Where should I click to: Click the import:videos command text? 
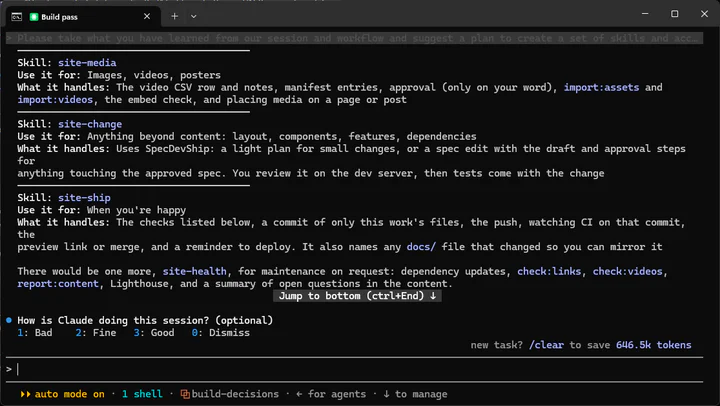click(x=55, y=100)
